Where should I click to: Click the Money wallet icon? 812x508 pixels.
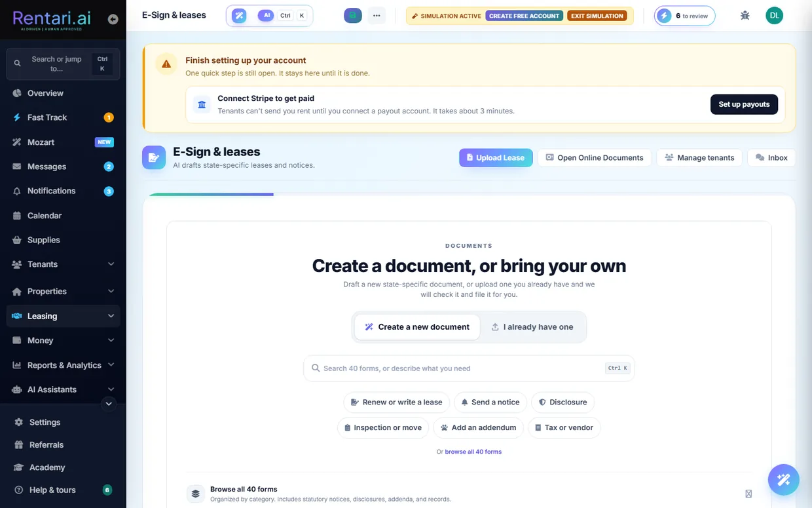pos(17,340)
